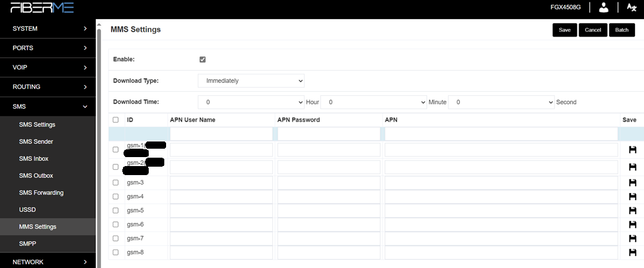
Task: Click the sidebar scrollbar up arrow
Action: point(98,24)
